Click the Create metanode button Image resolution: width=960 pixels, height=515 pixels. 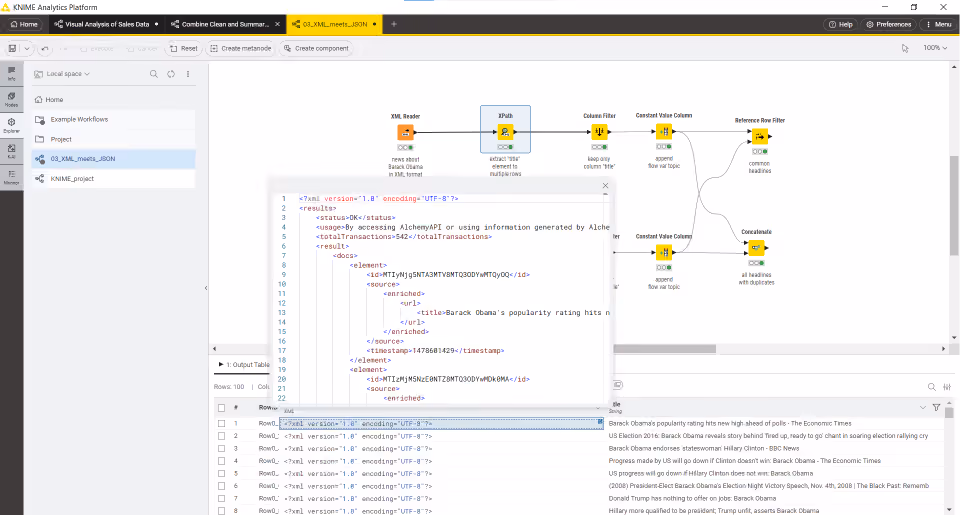[x=241, y=48]
